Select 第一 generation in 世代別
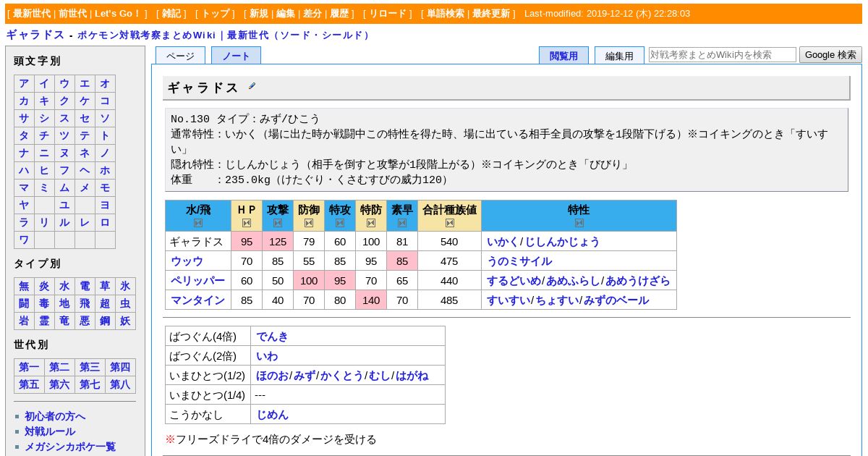The width and height of the screenshot is (868, 456). 29,367
